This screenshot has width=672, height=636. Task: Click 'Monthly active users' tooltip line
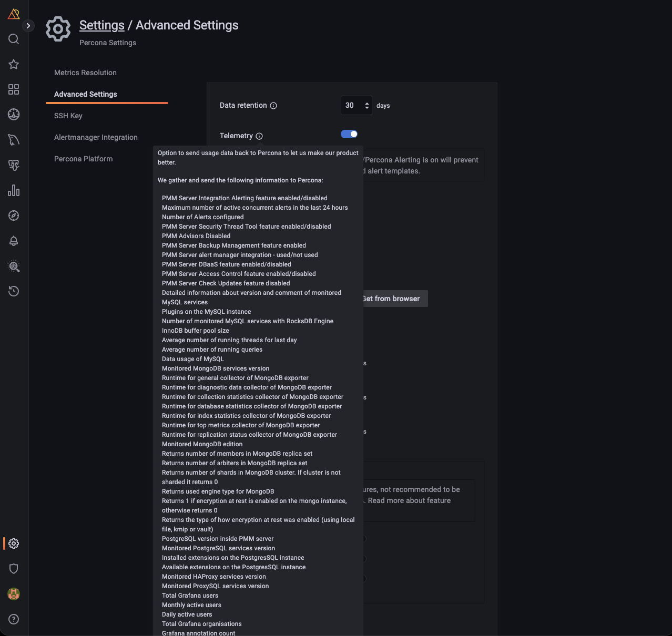[191, 605]
